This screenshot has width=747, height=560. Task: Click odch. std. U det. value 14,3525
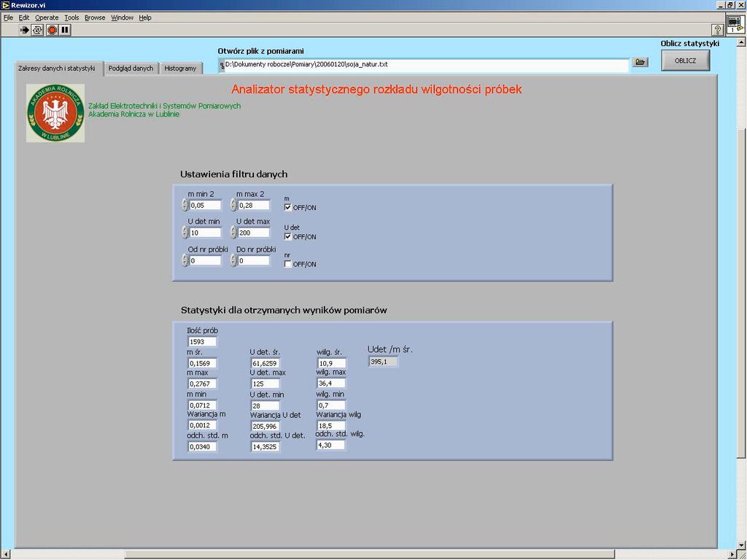(x=266, y=447)
